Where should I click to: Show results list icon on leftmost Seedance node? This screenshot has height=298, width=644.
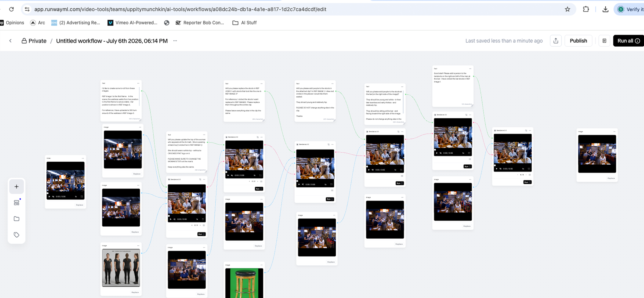click(x=204, y=225)
